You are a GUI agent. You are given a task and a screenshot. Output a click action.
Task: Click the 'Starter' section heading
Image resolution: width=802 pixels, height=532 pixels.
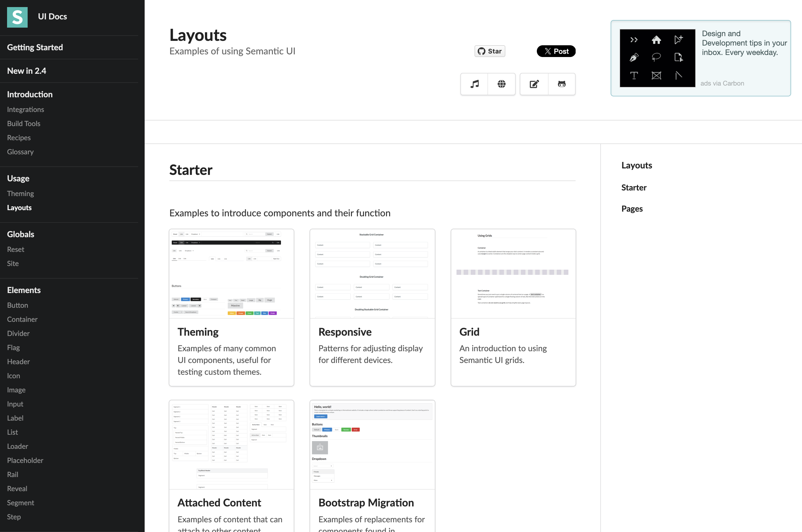(x=191, y=170)
